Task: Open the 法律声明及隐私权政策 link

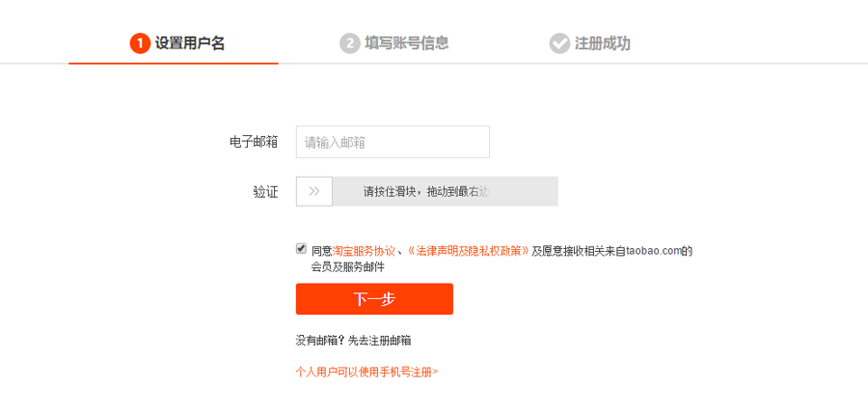Action: click(x=468, y=251)
